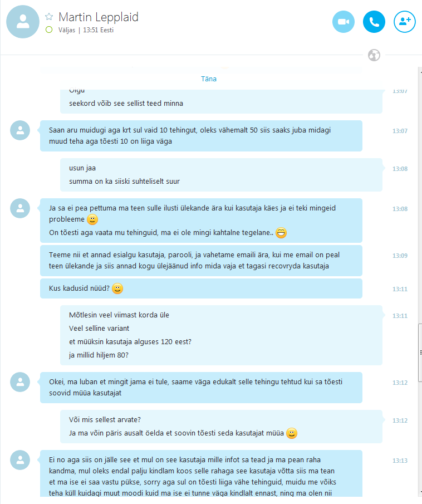Click the 13:09 timestamp
This screenshot has width=422, height=504.
(x=400, y=256)
